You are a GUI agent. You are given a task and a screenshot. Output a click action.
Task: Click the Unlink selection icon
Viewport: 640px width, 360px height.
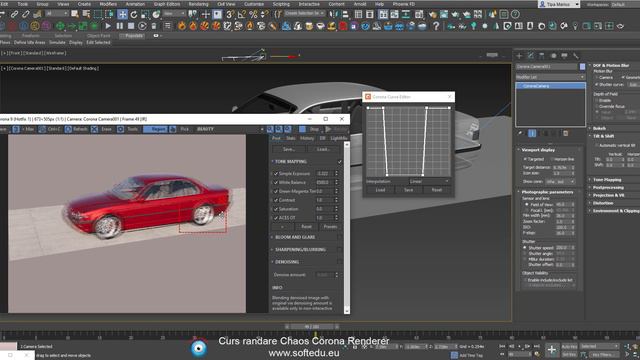tap(26, 14)
